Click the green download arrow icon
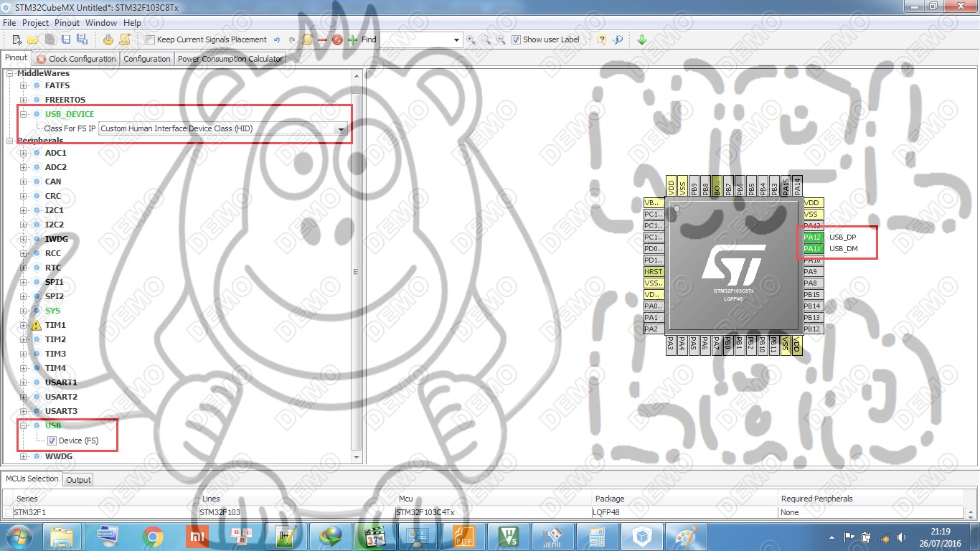Image resolution: width=980 pixels, height=551 pixels. (643, 39)
